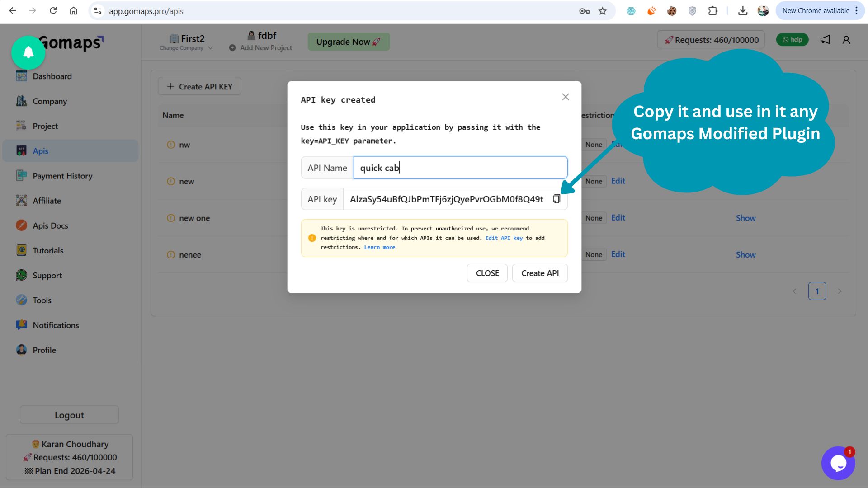Click the browser home icon
This screenshot has height=488, width=868.
[73, 11]
